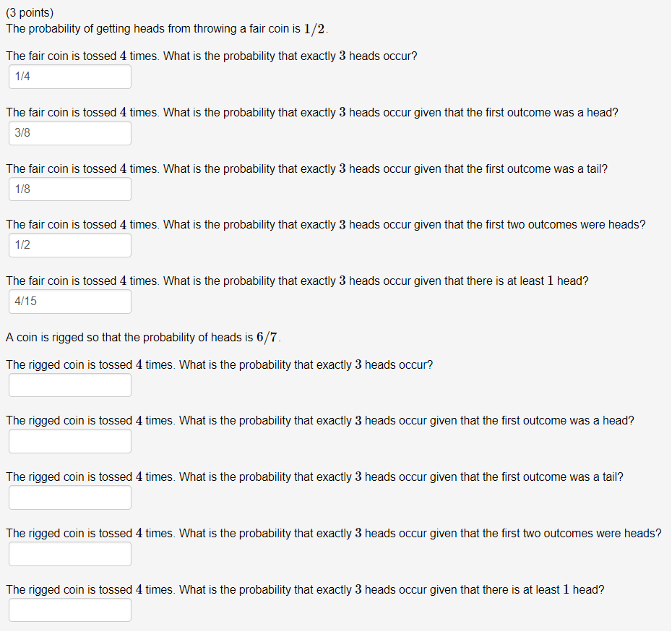Click fair coin question about first two heads
The image size is (672, 632).
coord(326,225)
